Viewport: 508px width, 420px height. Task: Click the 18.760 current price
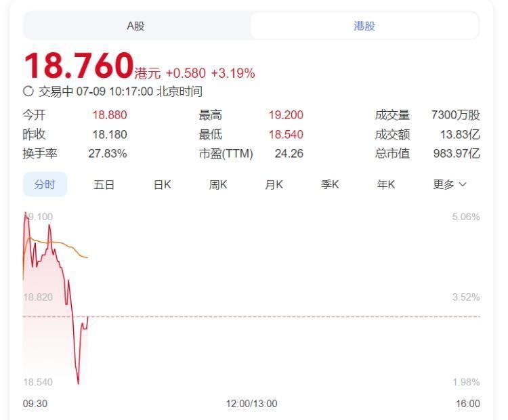[x=79, y=66]
